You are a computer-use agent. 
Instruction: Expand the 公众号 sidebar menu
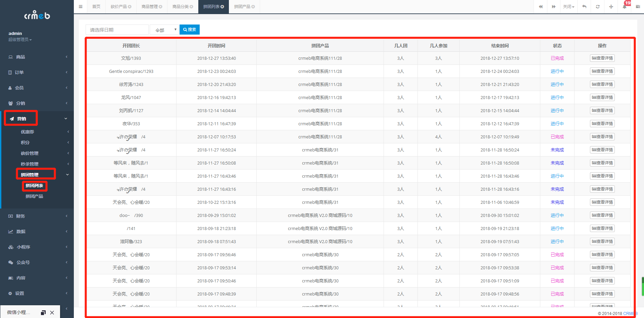pos(37,263)
